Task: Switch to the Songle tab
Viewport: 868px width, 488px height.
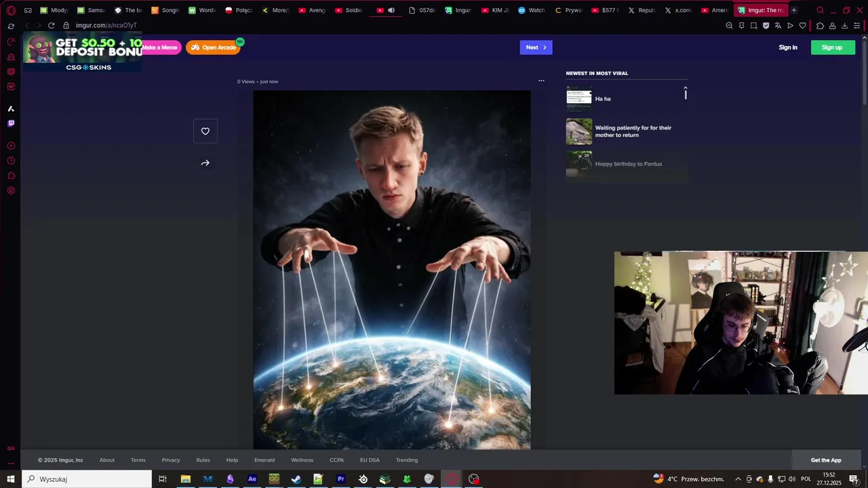Action: [x=165, y=10]
